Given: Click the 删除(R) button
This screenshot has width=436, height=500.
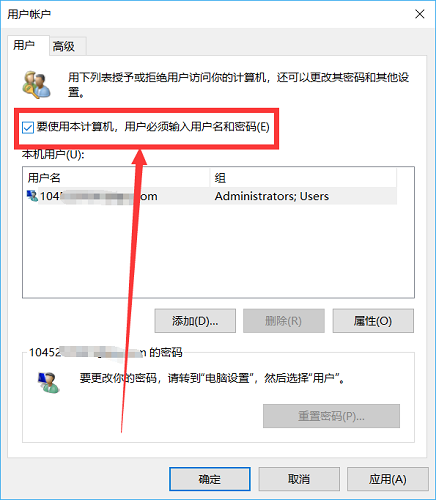Looking at the screenshot, I should [x=284, y=321].
